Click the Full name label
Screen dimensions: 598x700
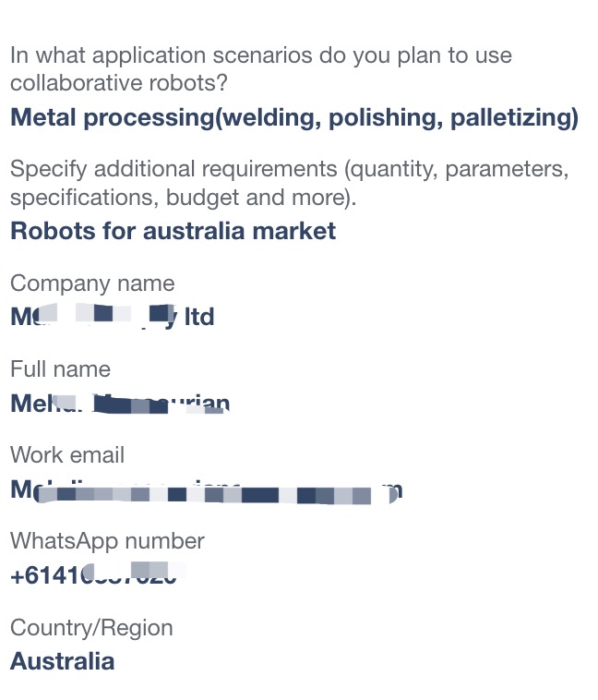point(60,369)
